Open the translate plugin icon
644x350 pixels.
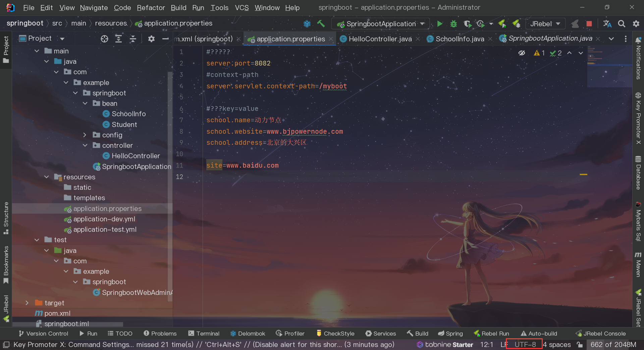(x=607, y=24)
